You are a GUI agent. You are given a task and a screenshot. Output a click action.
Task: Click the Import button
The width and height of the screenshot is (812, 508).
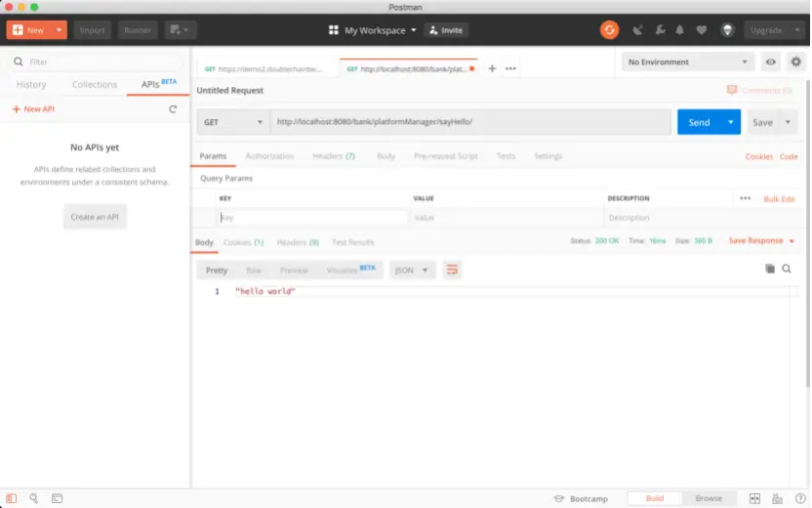coord(92,30)
